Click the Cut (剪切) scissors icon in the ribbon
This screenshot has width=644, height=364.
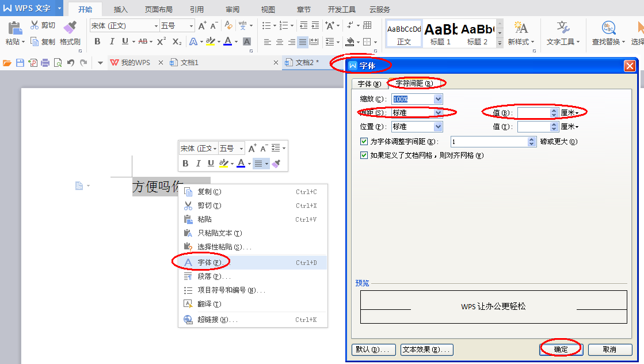pos(35,25)
